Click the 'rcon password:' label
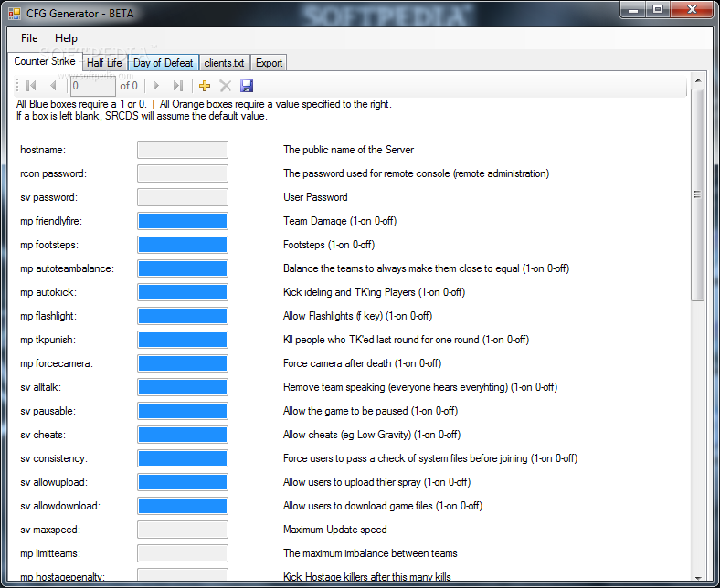The image size is (720, 588). 53,173
